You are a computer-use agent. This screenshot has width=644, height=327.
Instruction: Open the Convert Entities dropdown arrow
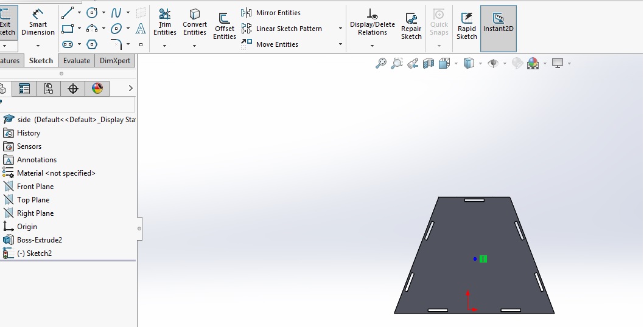click(194, 46)
